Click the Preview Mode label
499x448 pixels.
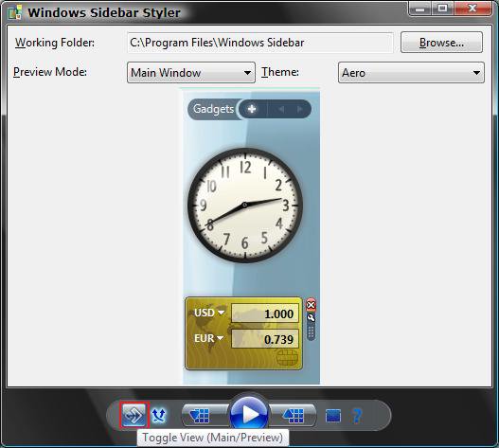50,72
